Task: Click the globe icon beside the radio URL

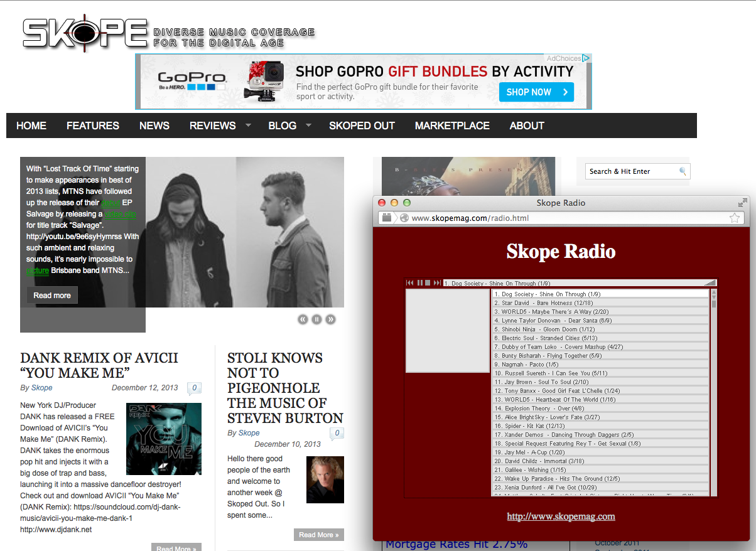Action: (404, 218)
